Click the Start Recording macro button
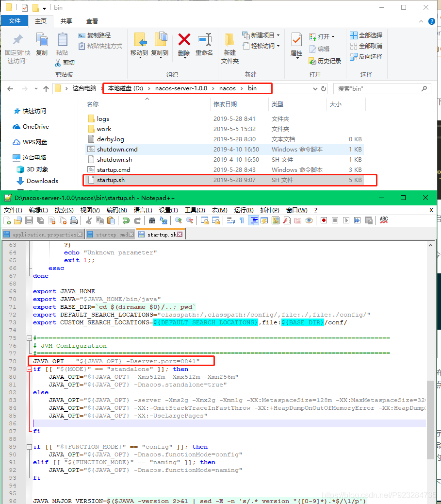The height and width of the screenshot is (504, 441). click(324, 220)
